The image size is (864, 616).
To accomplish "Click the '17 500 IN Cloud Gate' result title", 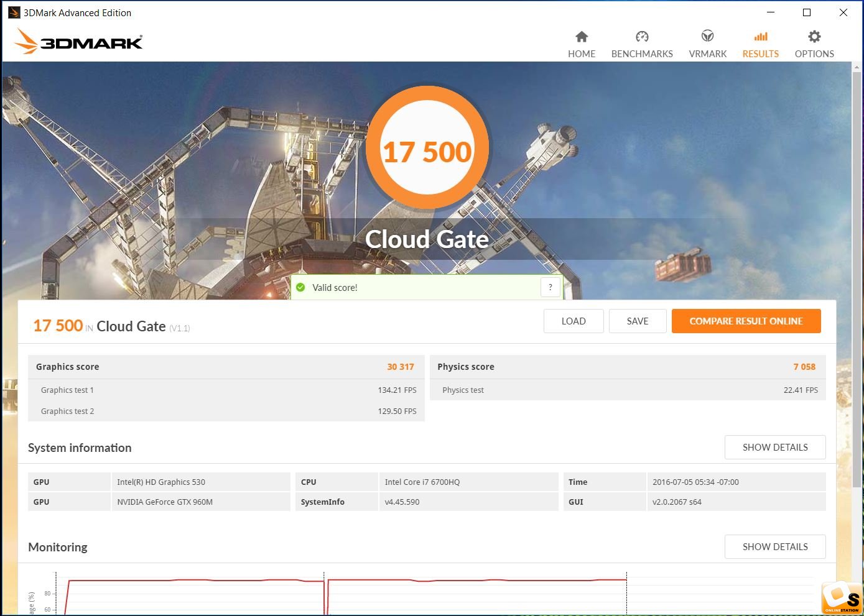I will 111,326.
